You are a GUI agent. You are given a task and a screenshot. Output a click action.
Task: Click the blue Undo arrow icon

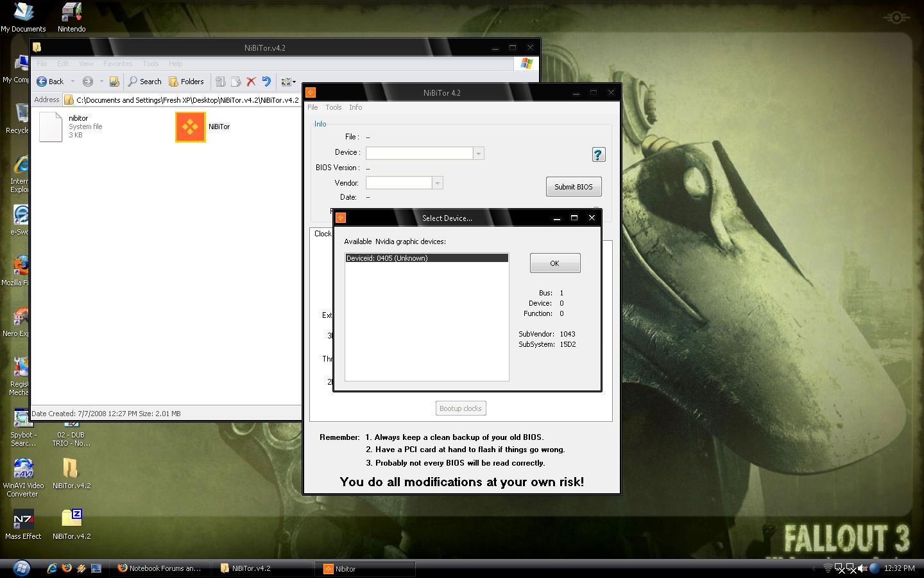[x=266, y=82]
